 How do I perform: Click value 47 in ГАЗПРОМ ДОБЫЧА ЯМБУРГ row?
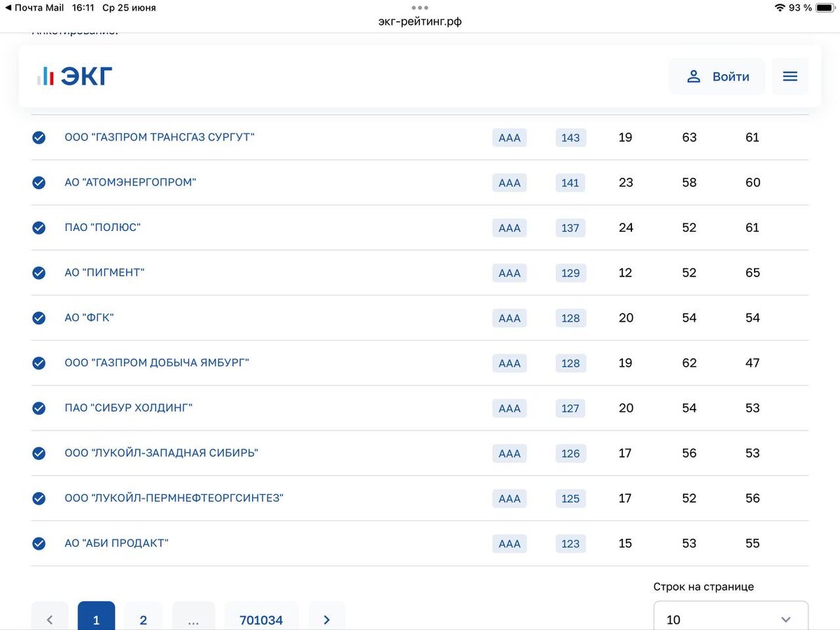pyautogui.click(x=752, y=363)
